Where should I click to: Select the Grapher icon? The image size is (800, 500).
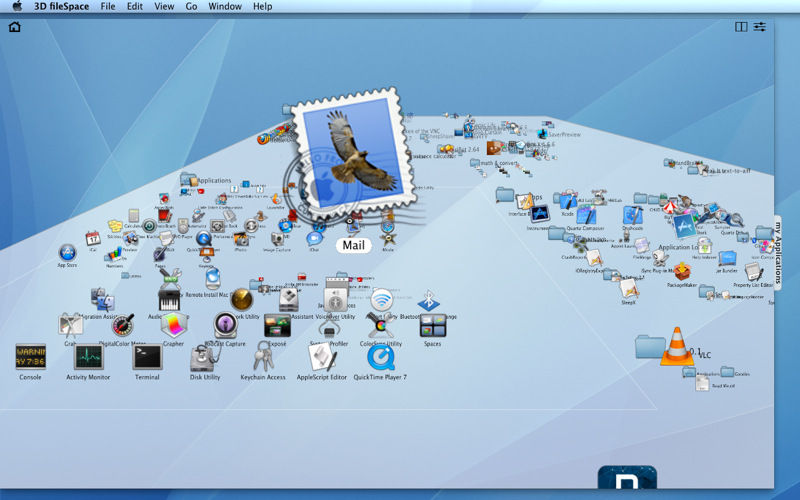click(174, 325)
